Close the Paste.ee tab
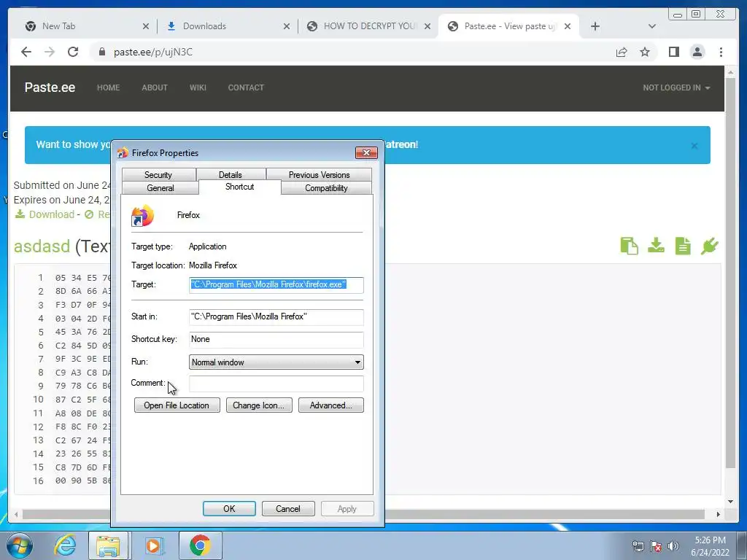 tap(568, 26)
